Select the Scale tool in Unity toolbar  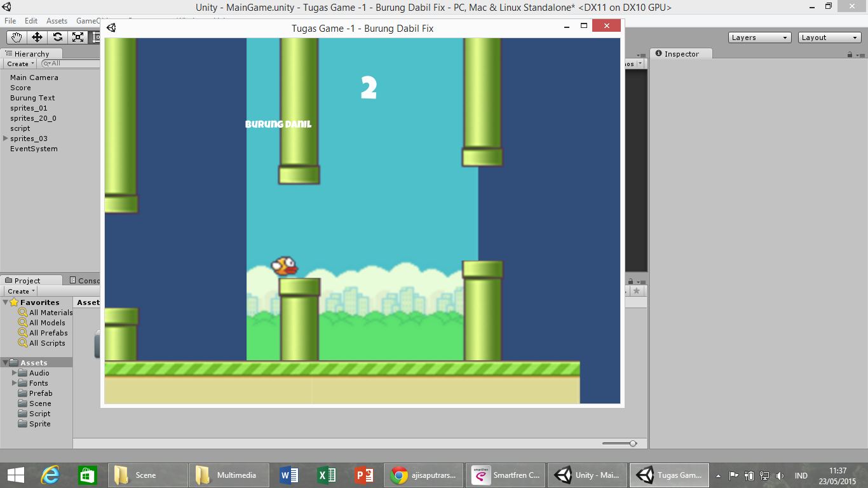[x=78, y=37]
